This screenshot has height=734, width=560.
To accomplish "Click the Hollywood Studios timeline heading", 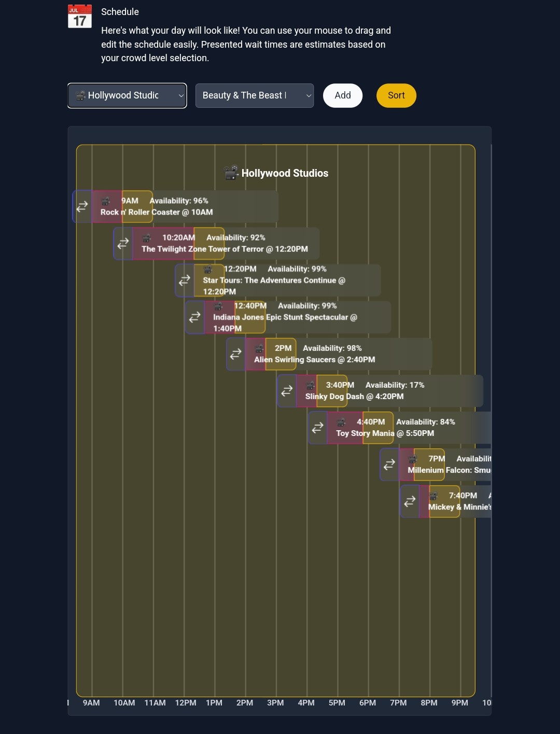I will tap(276, 173).
